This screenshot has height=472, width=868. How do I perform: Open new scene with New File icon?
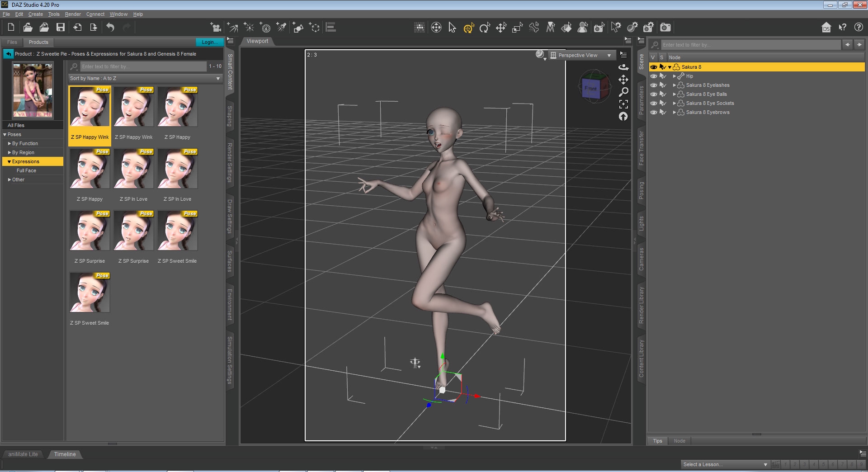coord(11,28)
